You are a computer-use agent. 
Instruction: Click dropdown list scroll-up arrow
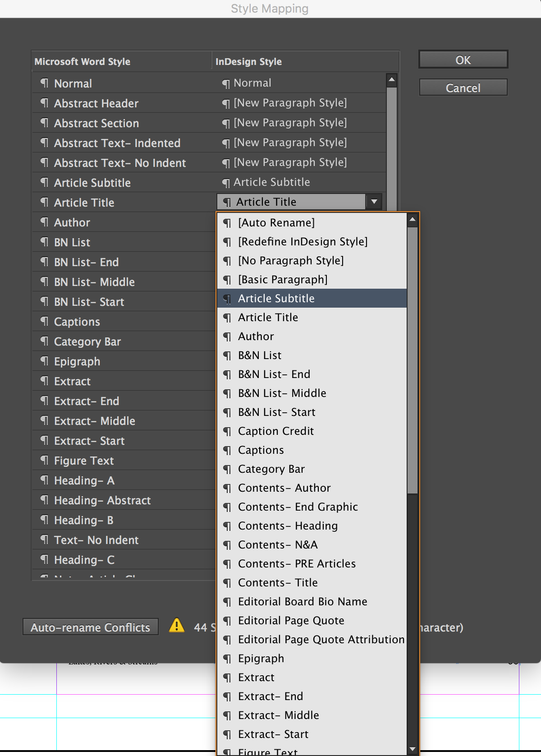(412, 220)
